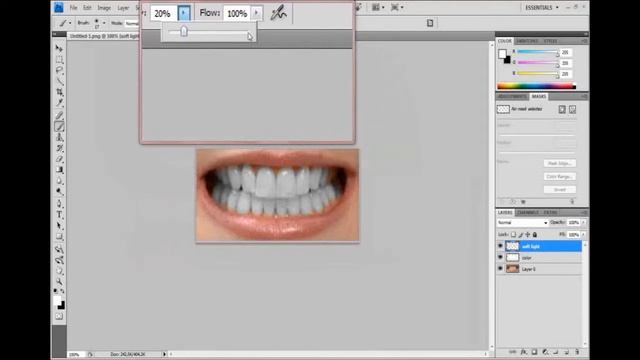Hide Layer 0 visibility eye
Viewport: 640px width, 360px height.
pyautogui.click(x=500, y=269)
